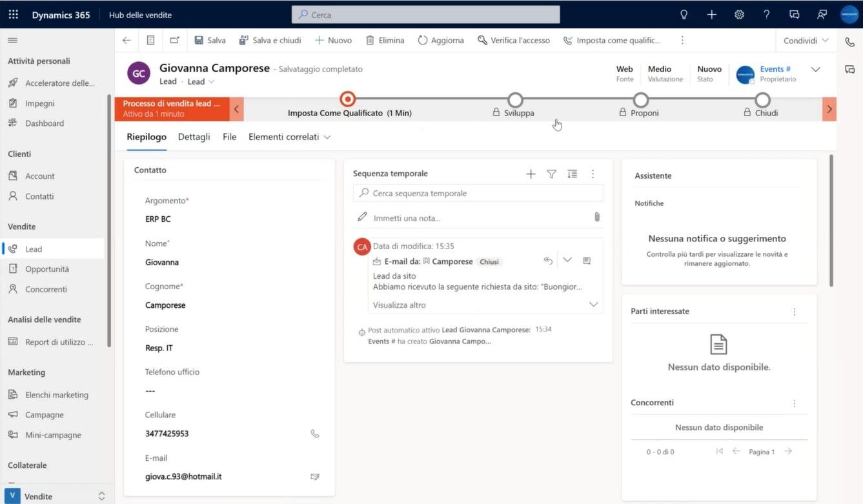Select the Proponi stage in the sales process

(x=640, y=99)
